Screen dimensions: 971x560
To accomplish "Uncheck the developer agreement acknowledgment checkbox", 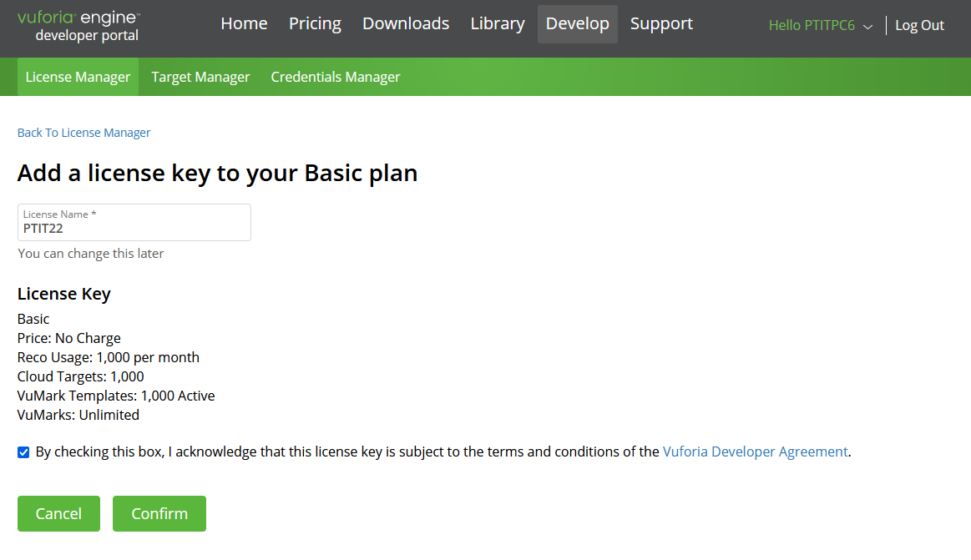I will (x=23, y=452).
